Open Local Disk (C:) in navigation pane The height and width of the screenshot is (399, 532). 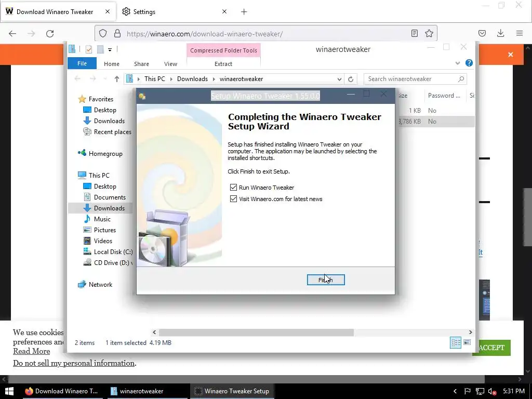point(113,252)
